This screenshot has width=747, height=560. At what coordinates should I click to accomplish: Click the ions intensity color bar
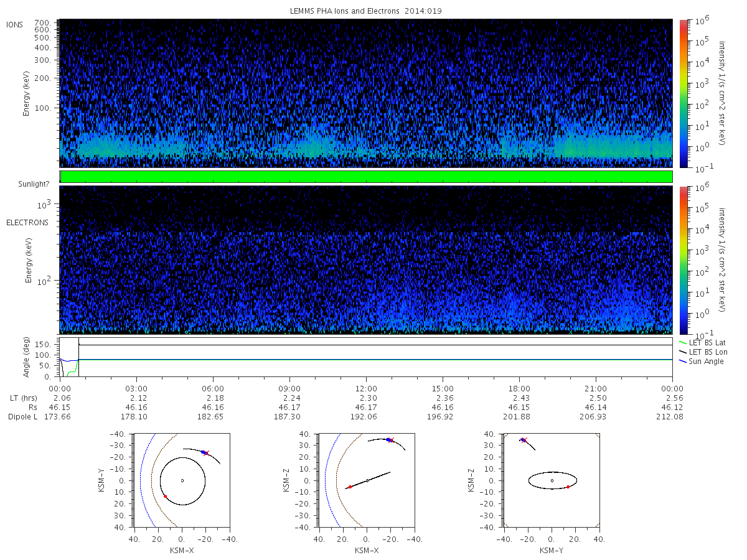coord(683,93)
